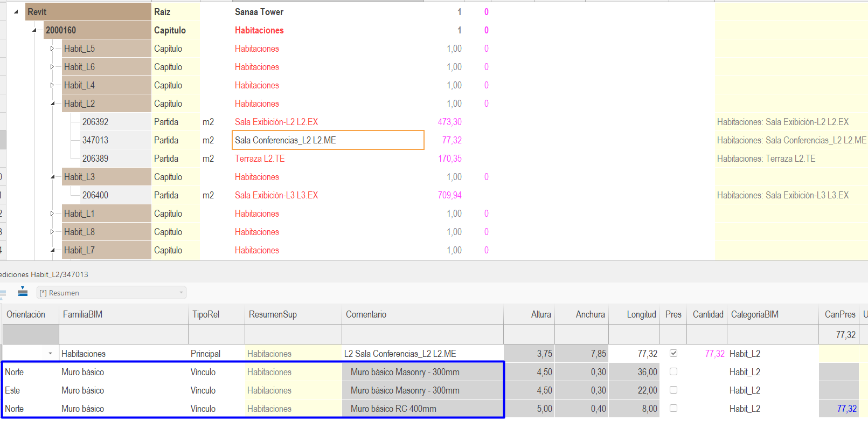The height and width of the screenshot is (427, 868).
Task: Select the Habit_L7 chapter code
Action: (106, 250)
